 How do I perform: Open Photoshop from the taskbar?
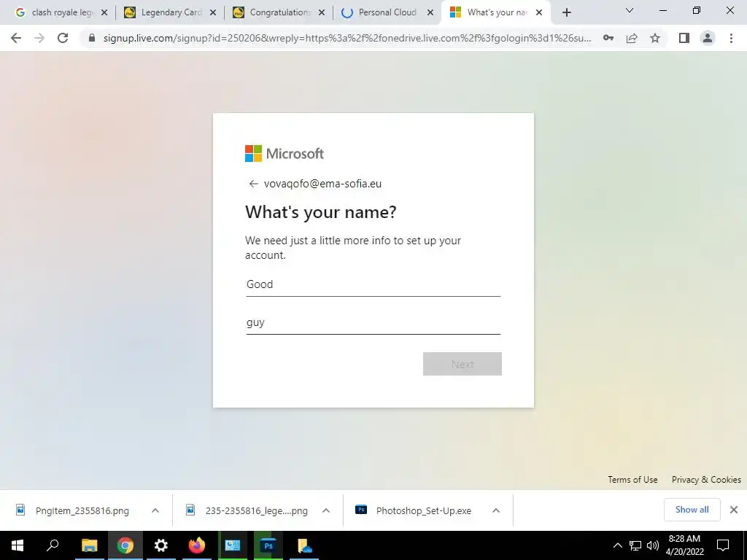click(268, 545)
